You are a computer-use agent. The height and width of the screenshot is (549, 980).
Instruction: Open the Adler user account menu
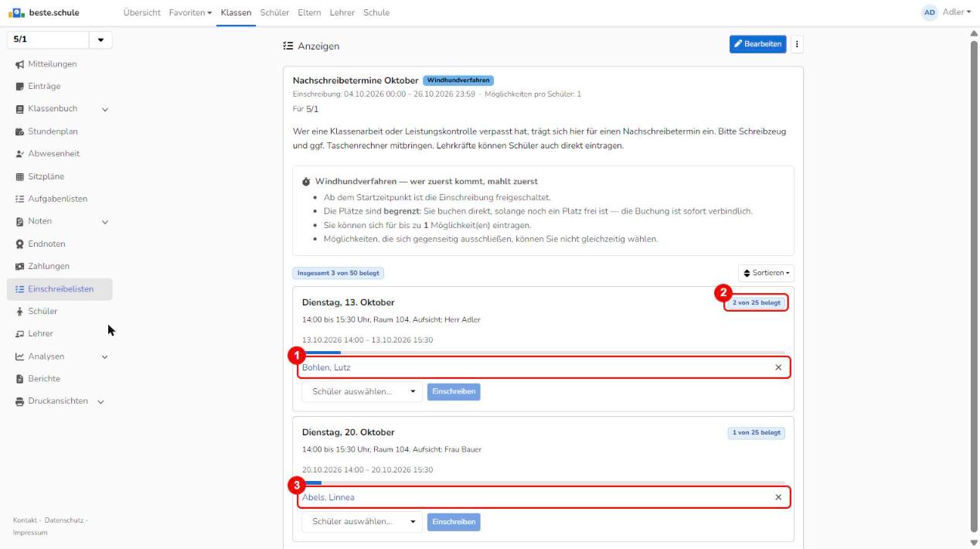click(x=946, y=12)
